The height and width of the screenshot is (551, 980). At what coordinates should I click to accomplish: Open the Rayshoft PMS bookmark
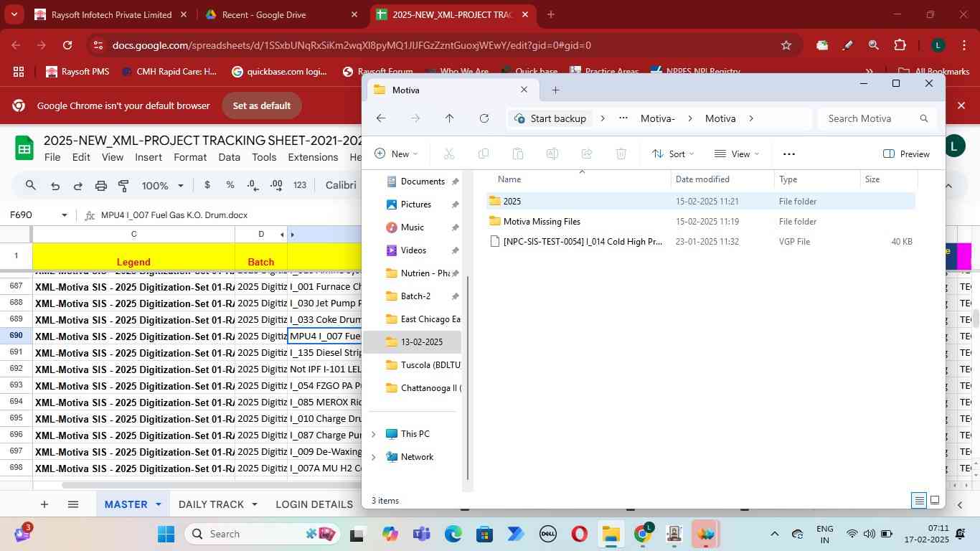pyautogui.click(x=77, y=71)
